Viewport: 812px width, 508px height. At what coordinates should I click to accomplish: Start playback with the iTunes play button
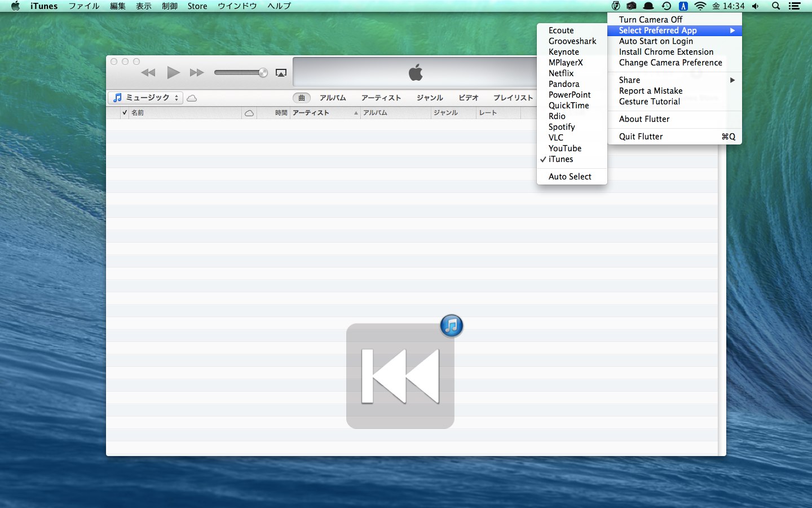coord(173,72)
